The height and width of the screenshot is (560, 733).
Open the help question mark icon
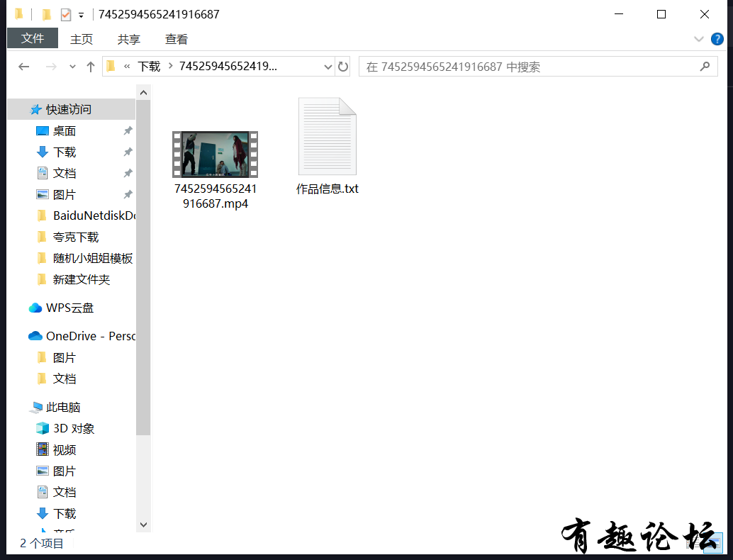click(717, 39)
